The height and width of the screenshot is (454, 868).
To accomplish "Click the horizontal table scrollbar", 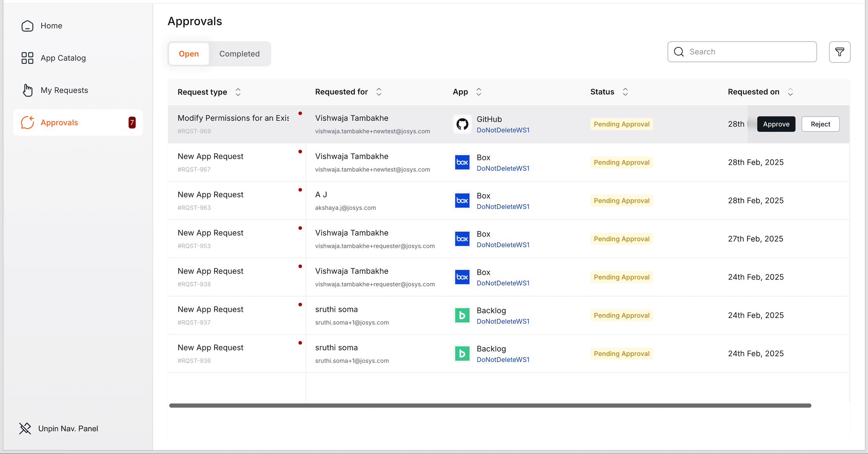I will coord(490,405).
